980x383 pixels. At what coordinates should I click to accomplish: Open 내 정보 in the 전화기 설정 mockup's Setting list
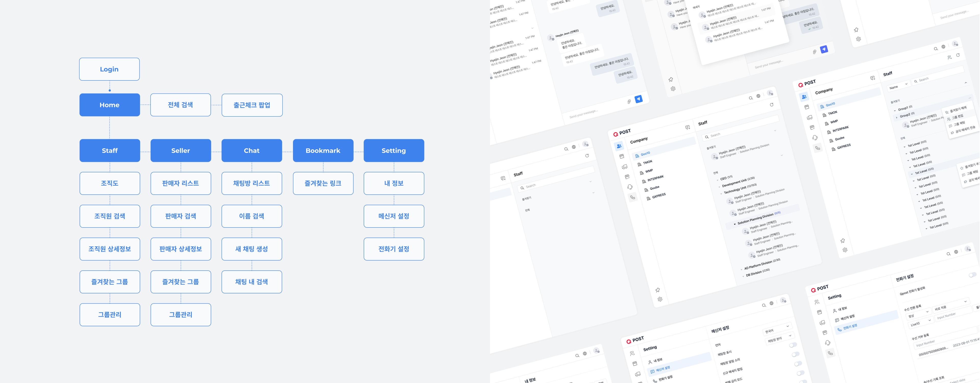click(x=840, y=309)
